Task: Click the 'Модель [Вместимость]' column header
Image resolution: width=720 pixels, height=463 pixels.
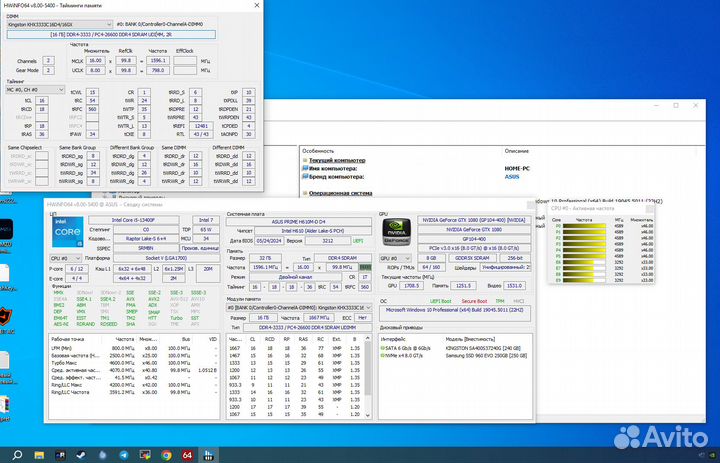Action: tap(470, 339)
